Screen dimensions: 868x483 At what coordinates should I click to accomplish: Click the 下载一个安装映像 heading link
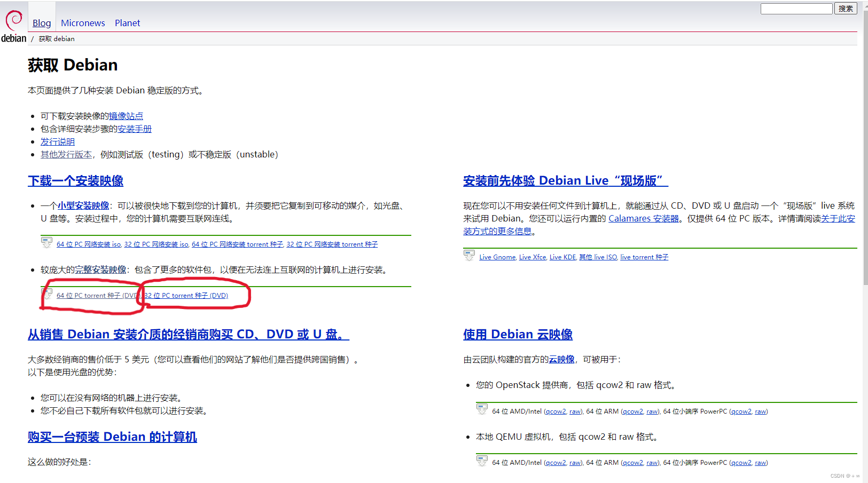coord(75,181)
